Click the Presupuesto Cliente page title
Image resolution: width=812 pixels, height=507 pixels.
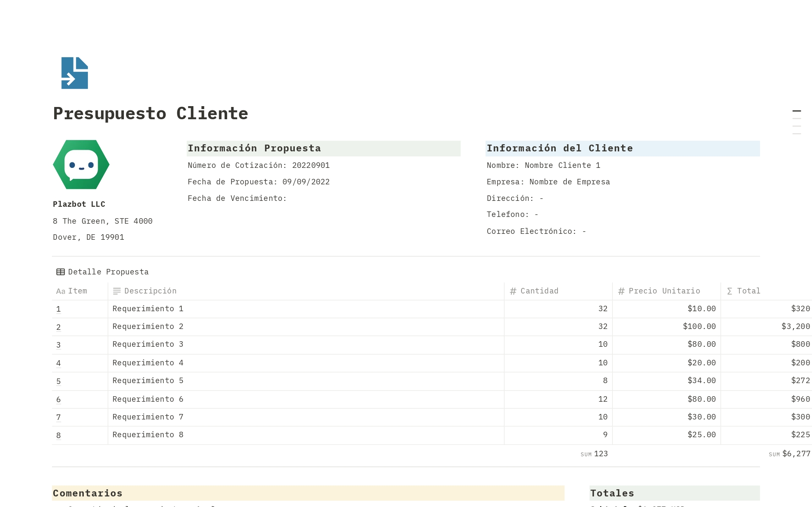click(x=151, y=113)
